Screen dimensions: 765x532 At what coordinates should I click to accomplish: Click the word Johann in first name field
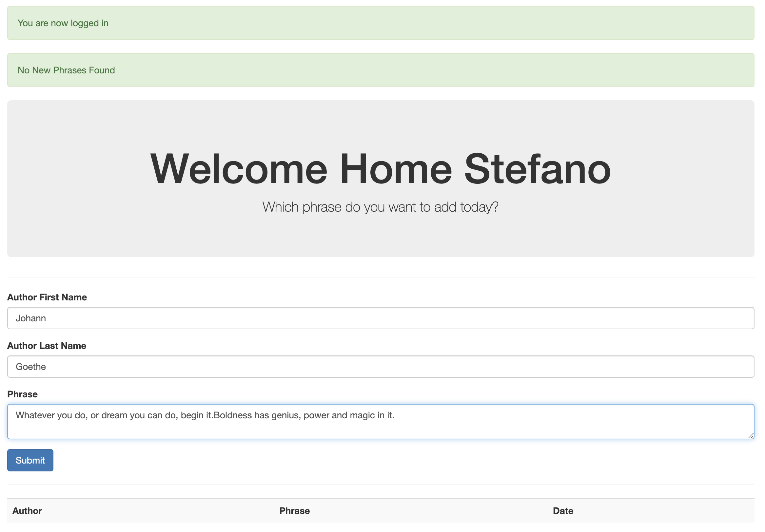point(31,318)
